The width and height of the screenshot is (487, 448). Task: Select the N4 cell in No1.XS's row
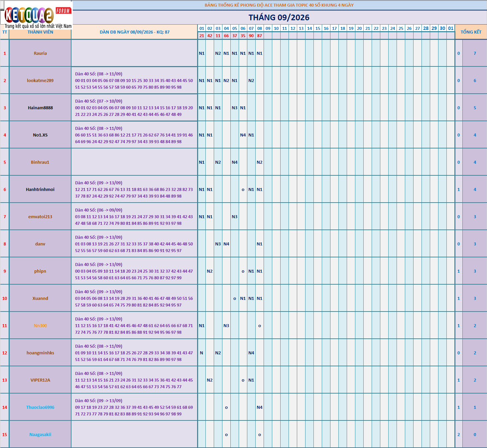[x=243, y=135]
